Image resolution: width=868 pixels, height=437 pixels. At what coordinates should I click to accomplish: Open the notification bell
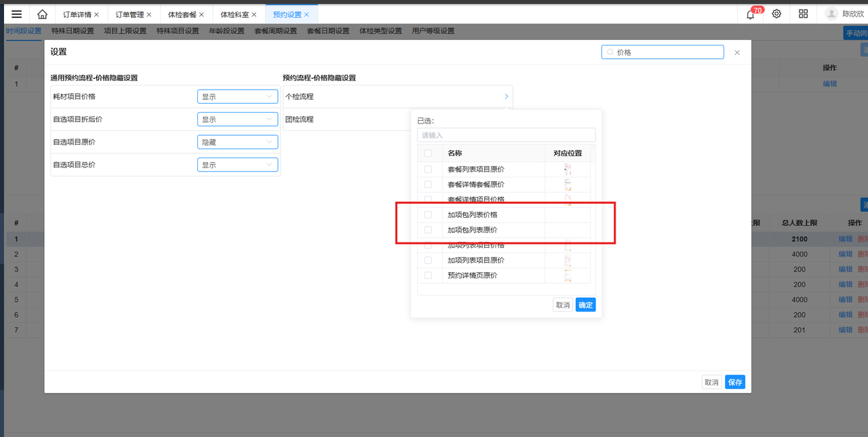click(750, 14)
